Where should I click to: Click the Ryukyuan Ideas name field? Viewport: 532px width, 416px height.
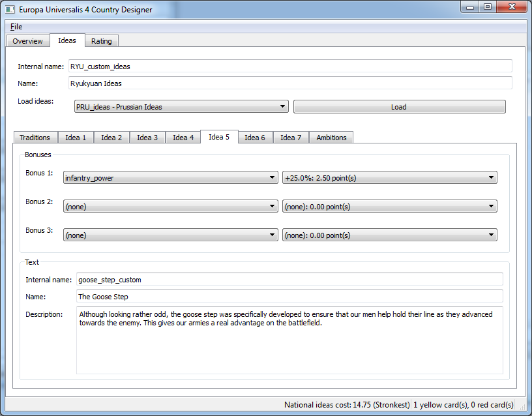tap(290, 83)
